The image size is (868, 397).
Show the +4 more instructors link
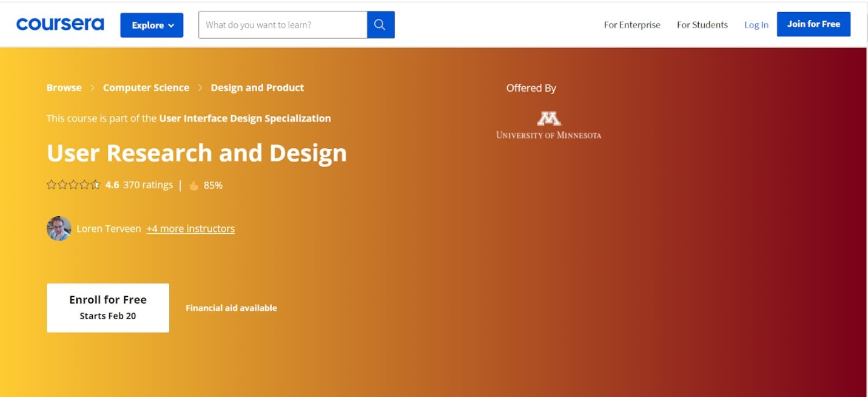[190, 229]
